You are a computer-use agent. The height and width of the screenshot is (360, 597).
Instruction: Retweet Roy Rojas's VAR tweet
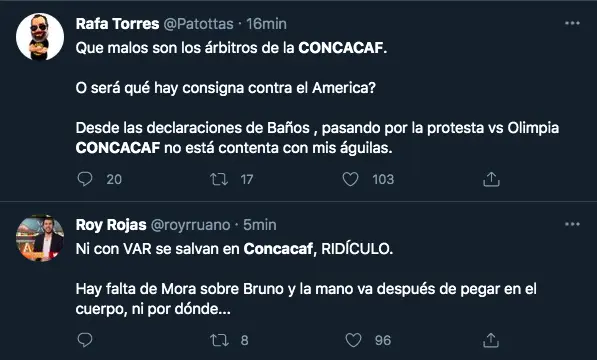219,340
